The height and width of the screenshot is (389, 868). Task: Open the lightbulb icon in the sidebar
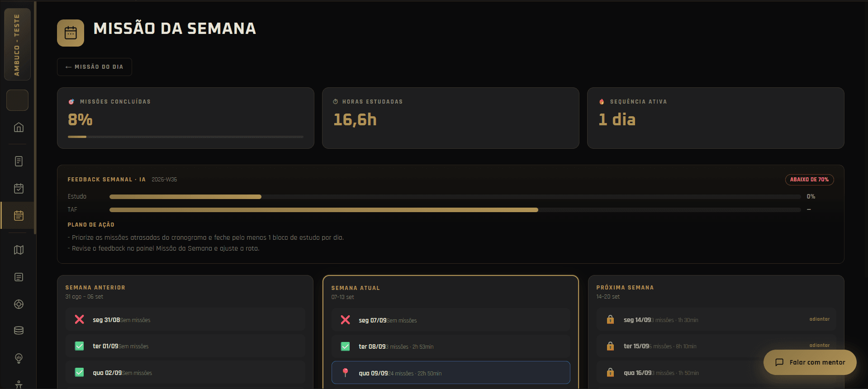(x=19, y=358)
